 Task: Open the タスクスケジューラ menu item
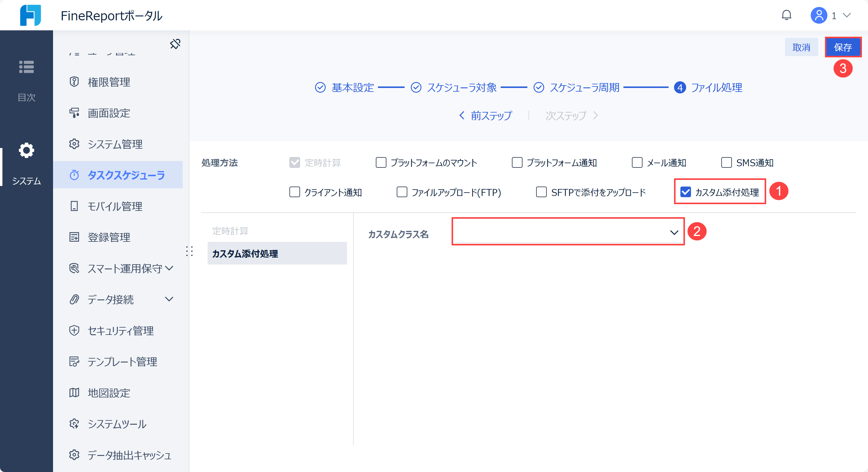pos(126,175)
